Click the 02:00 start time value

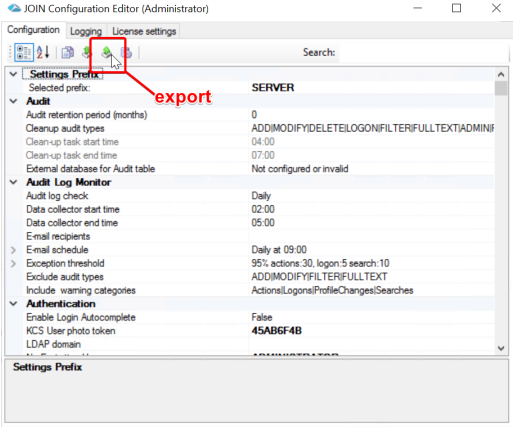pos(263,209)
